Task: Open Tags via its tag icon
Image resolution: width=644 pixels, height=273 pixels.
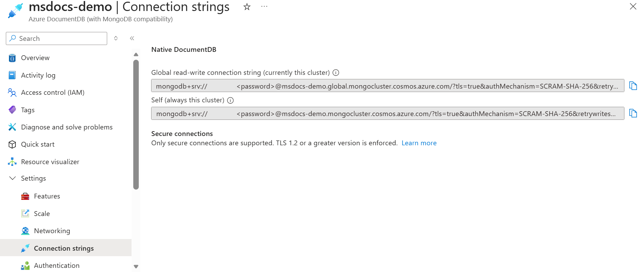Action: (12, 110)
